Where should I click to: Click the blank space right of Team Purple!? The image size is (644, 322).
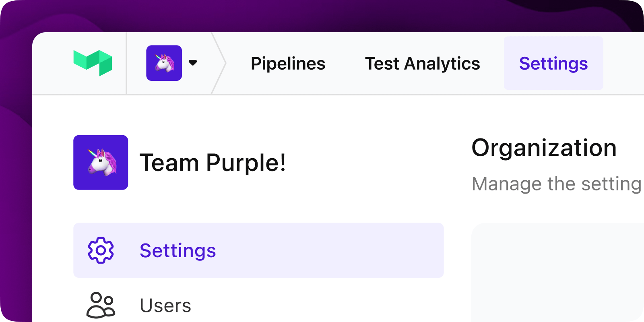(x=362, y=163)
